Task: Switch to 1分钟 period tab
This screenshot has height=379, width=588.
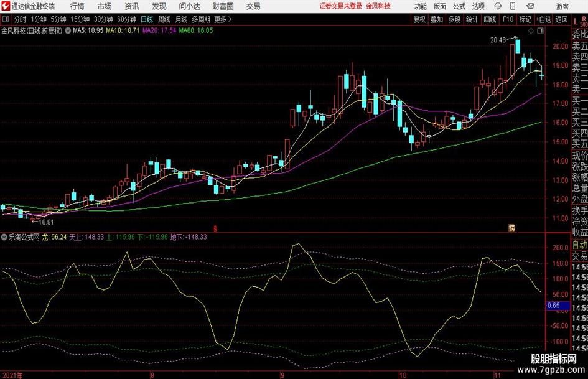Action: tap(39, 19)
